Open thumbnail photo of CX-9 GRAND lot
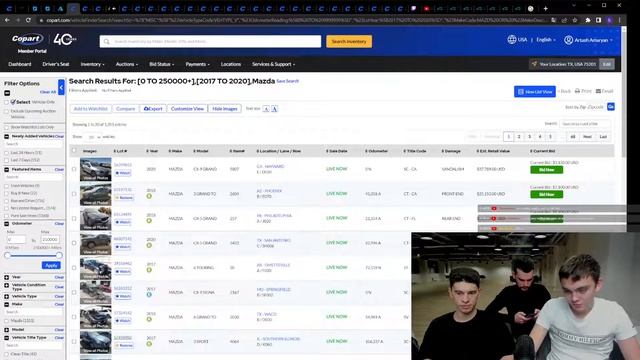 click(x=96, y=169)
